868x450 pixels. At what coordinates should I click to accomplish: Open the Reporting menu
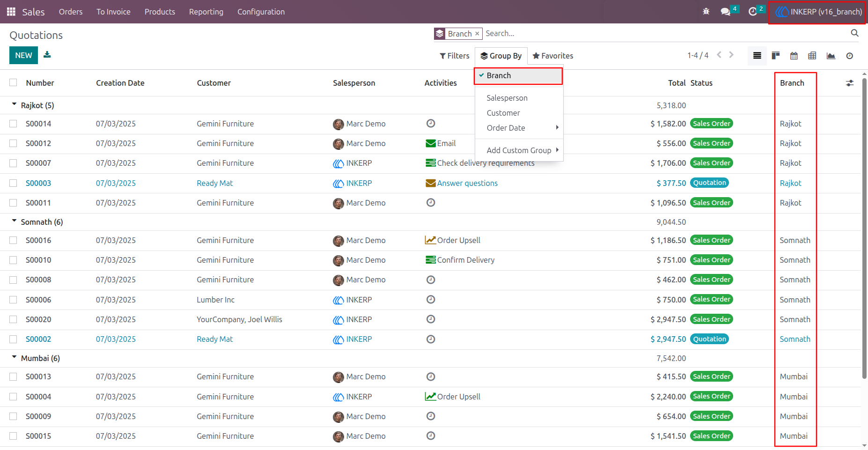pos(206,12)
